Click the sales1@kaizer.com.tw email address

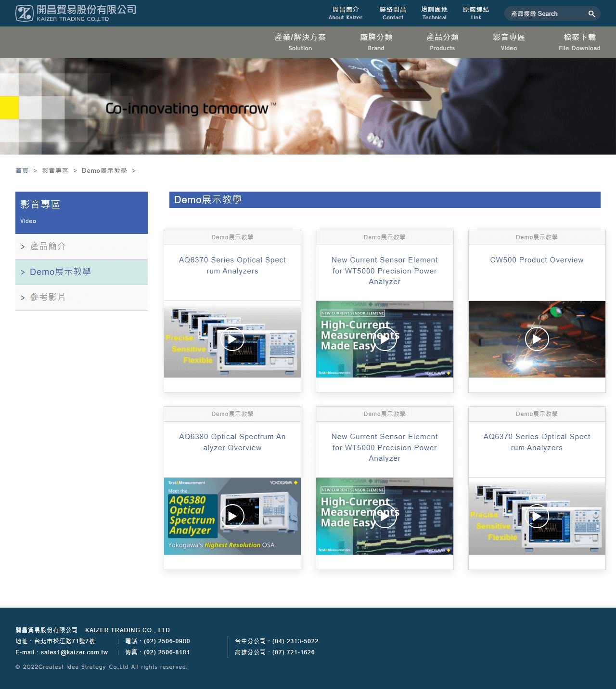click(x=74, y=652)
